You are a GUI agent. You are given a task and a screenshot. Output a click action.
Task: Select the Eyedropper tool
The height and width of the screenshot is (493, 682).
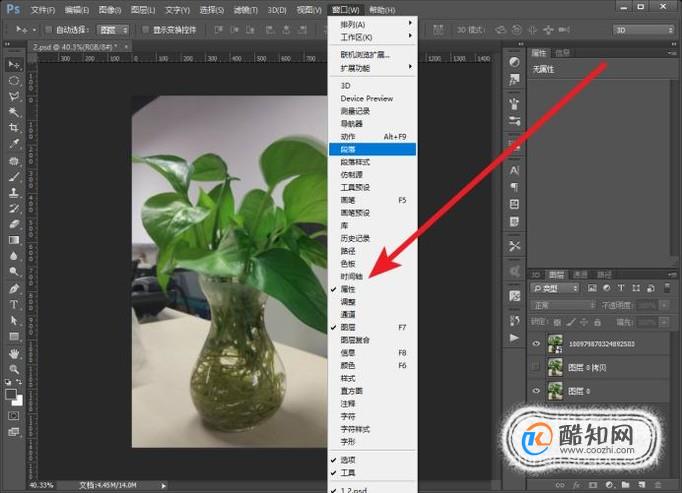pos(14,143)
